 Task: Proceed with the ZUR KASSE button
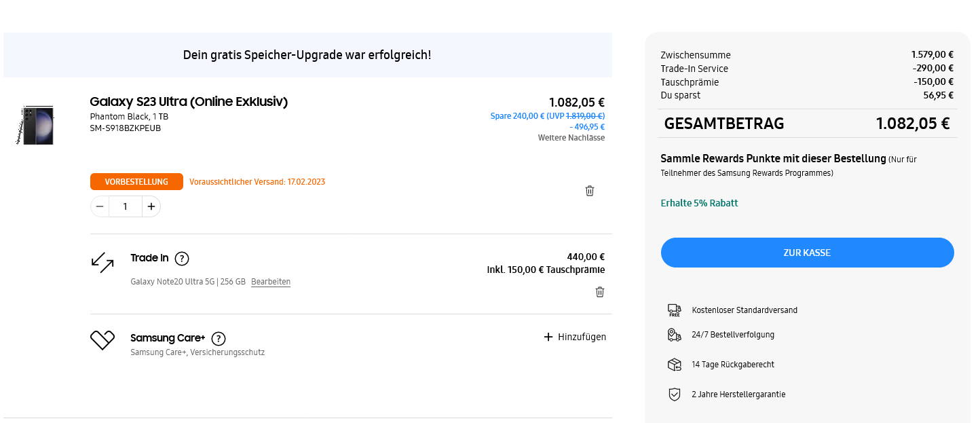click(807, 253)
